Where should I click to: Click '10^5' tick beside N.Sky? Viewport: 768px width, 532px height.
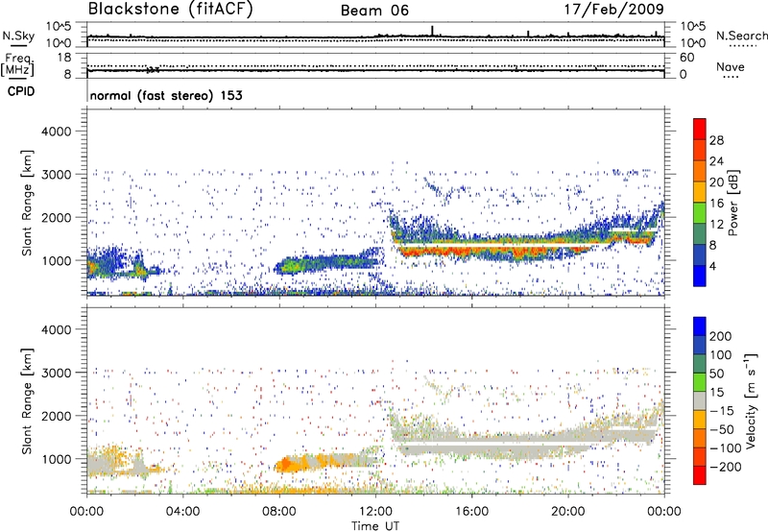(59, 26)
